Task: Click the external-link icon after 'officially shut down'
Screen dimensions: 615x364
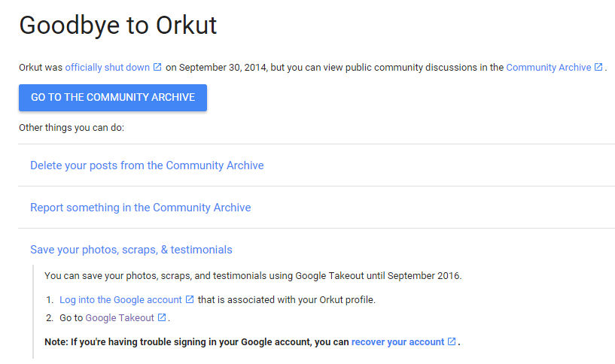Action: tap(157, 67)
